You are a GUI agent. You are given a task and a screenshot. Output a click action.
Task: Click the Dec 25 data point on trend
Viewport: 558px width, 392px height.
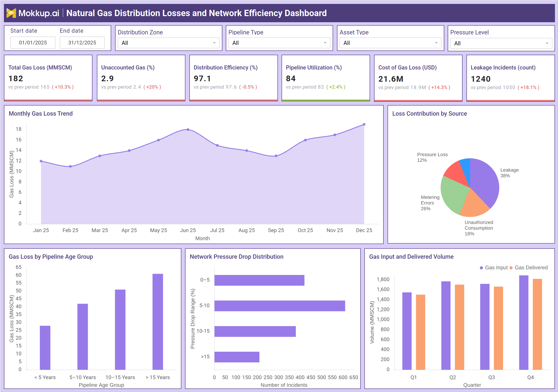click(x=364, y=124)
